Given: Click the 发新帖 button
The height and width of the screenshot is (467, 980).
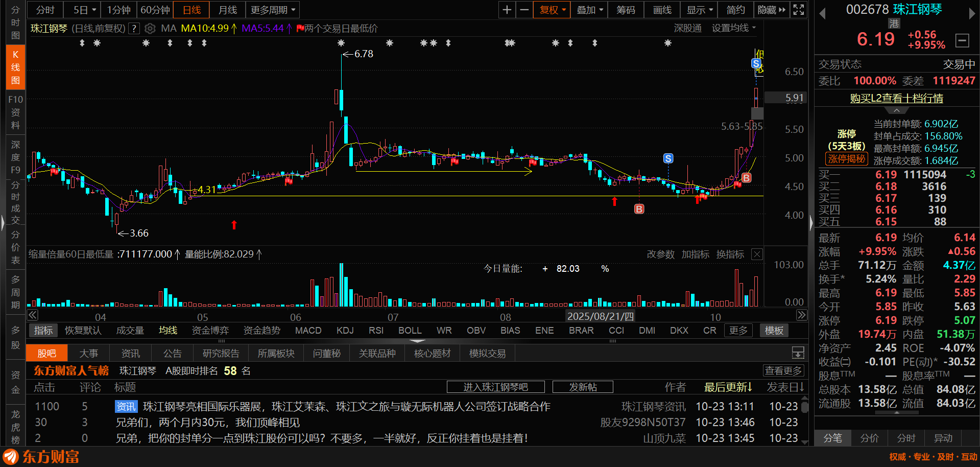Looking at the screenshot, I should (583, 387).
